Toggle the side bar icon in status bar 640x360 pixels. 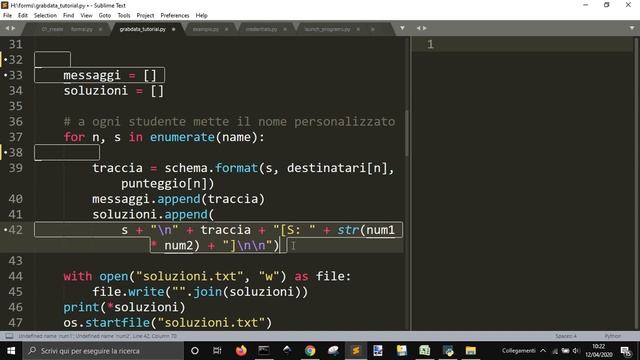(x=9, y=336)
